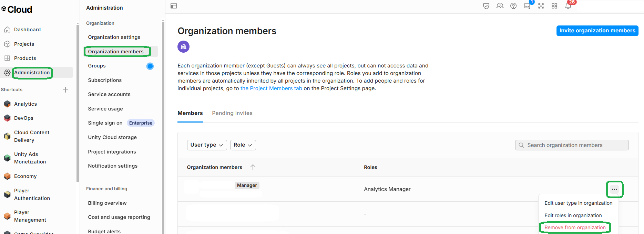Open the feedback chat icon

pos(527,6)
